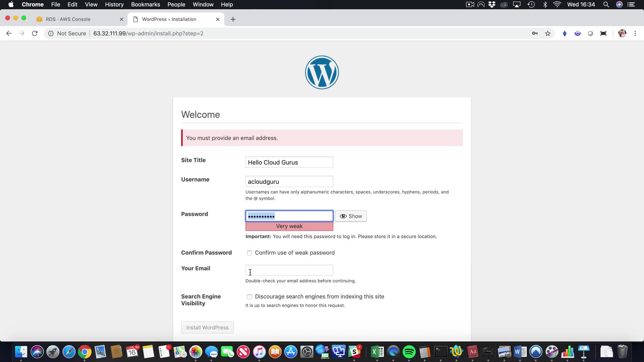Open the History menu

click(x=114, y=5)
